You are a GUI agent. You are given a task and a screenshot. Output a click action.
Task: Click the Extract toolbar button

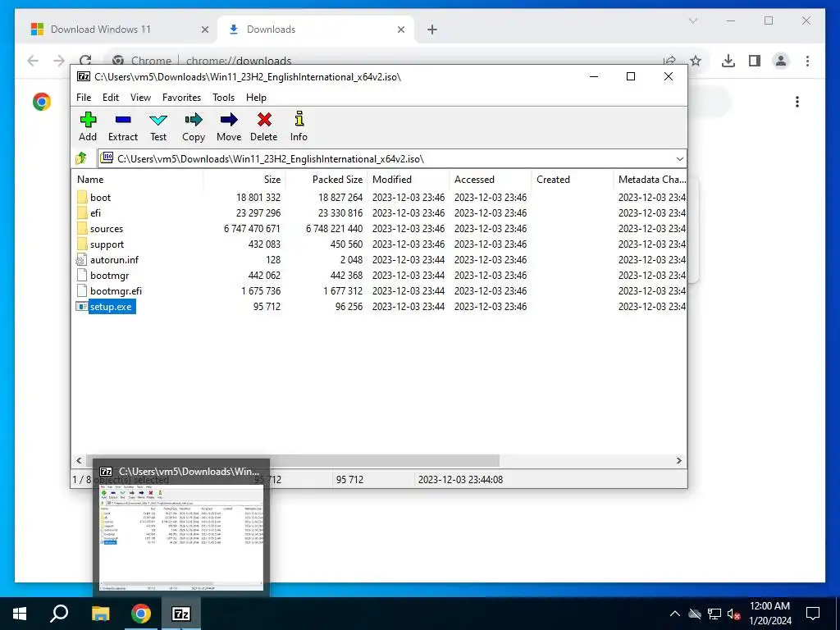pos(123,127)
